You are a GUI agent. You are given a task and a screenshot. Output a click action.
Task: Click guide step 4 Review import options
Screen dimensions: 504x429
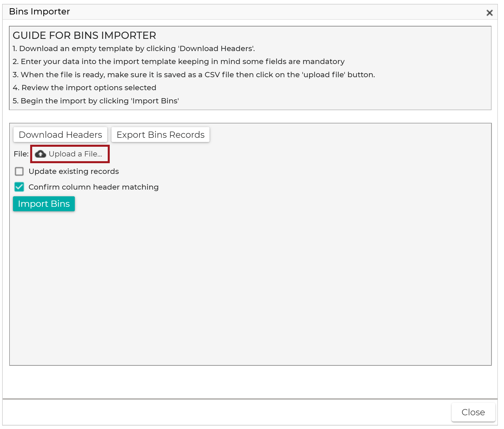tap(84, 88)
